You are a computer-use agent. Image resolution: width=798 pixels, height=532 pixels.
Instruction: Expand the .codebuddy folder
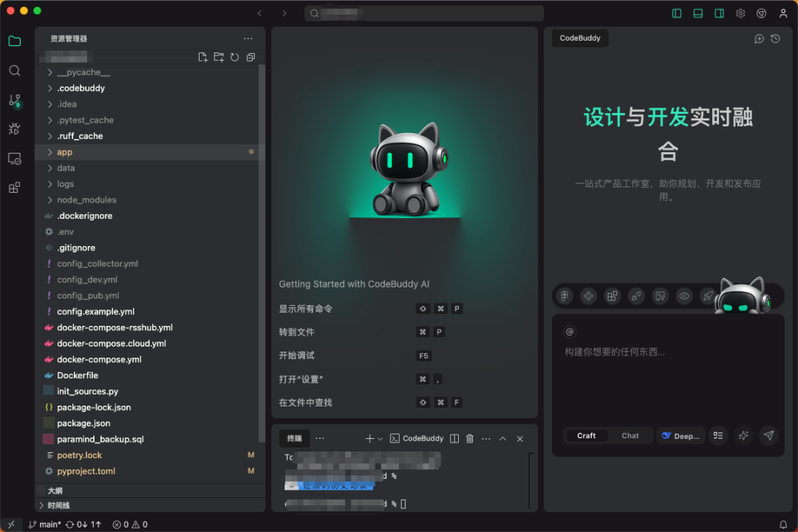pos(150,88)
